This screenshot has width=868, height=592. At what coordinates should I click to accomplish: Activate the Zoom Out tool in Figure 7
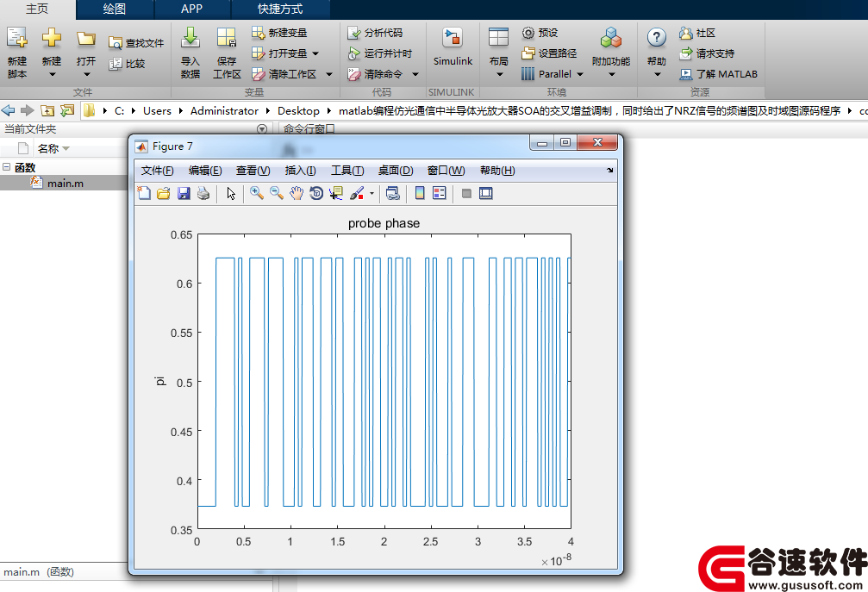[x=276, y=193]
